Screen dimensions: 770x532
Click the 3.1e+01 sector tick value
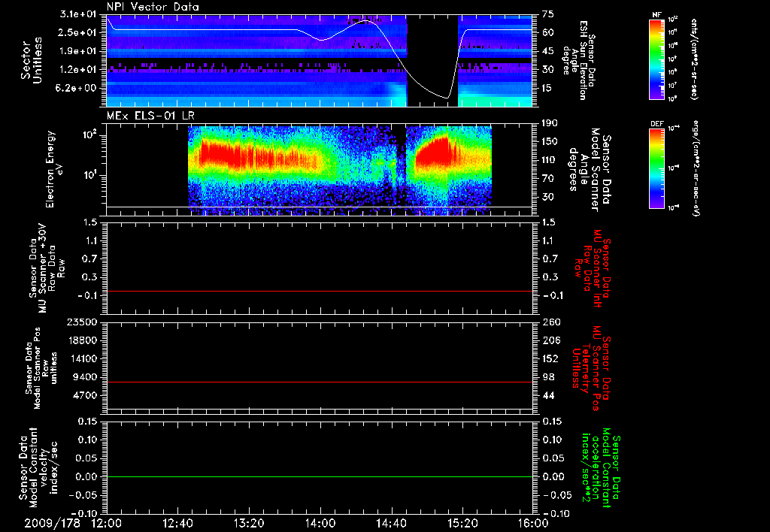77,14
